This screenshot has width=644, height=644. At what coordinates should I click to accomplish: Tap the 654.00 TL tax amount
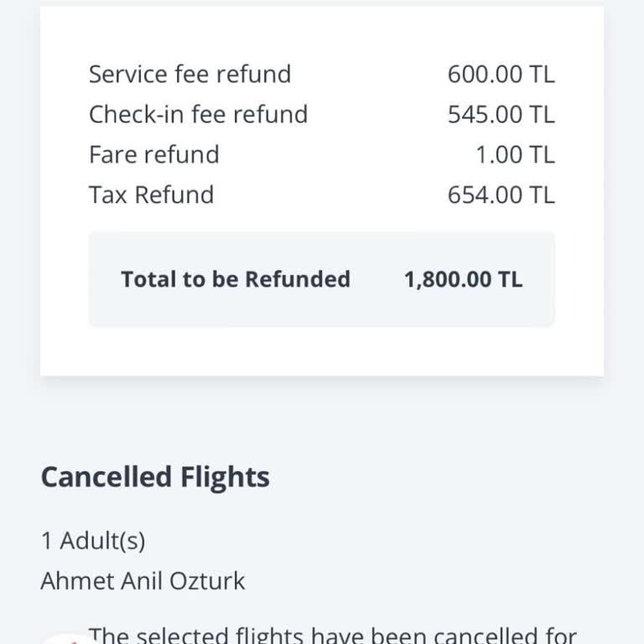coord(501,195)
